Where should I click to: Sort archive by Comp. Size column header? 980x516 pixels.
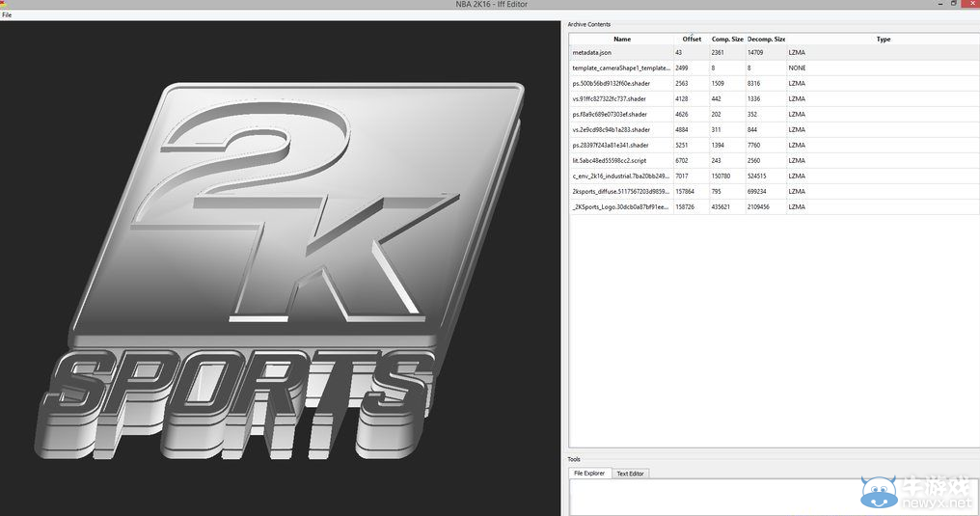(727, 39)
